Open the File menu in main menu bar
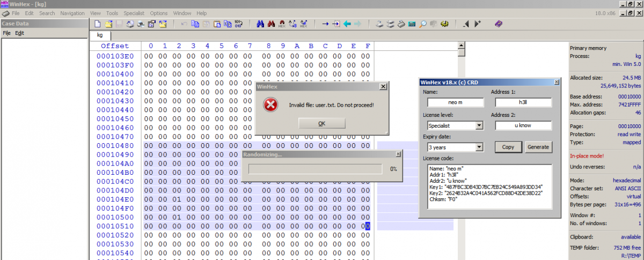Screen dimensions: 644x260 tap(16, 13)
